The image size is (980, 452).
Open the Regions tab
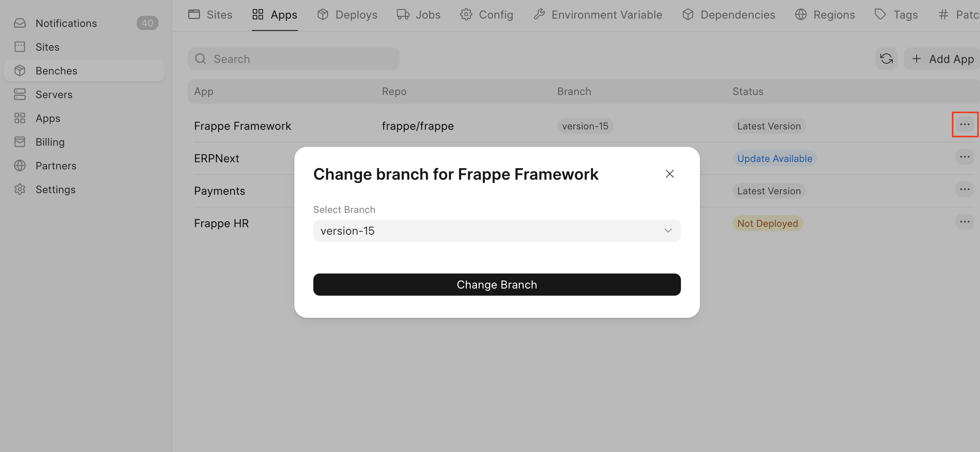click(825, 15)
